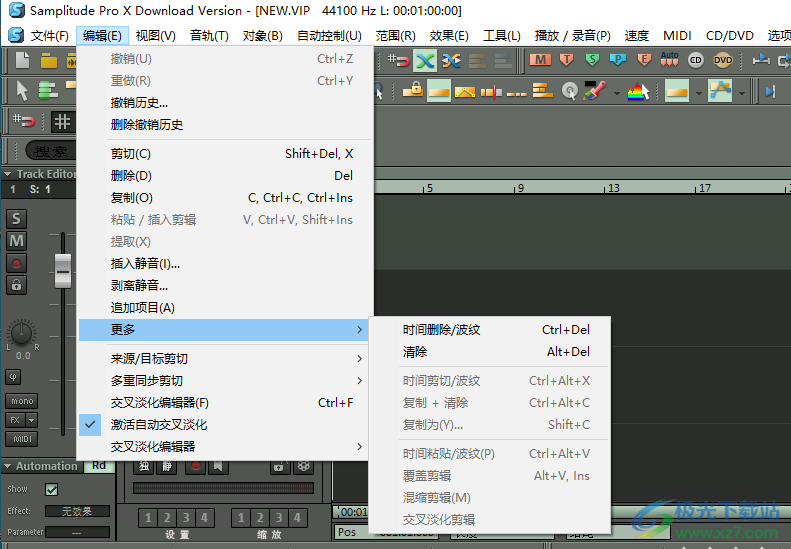Click the Auto markers icon

pos(669,60)
